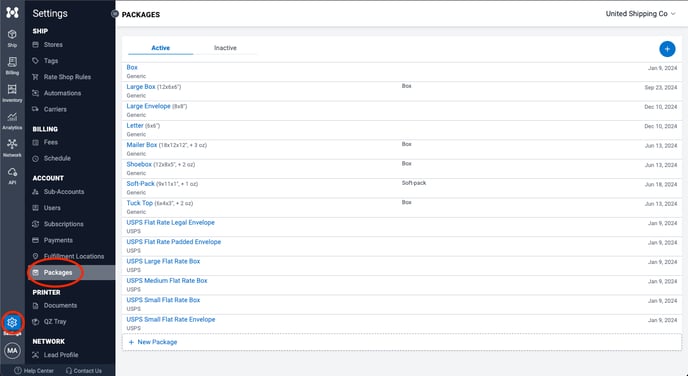Open USPS Small Flat Rate Box
Image resolution: width=688 pixels, height=376 pixels.
pos(163,300)
